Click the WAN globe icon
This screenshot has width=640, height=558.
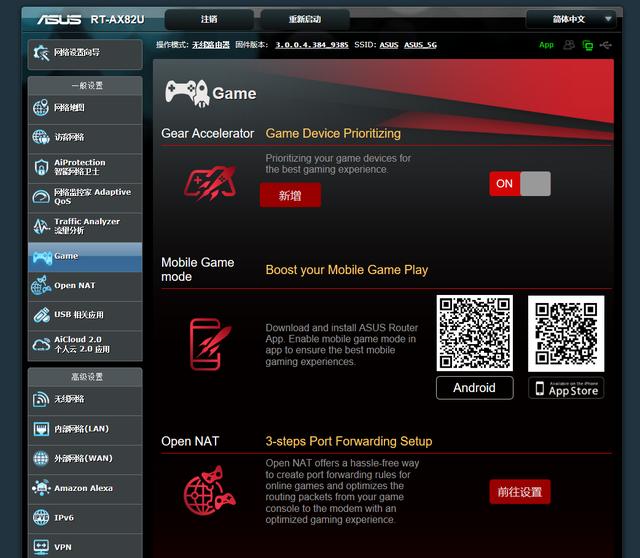click(x=41, y=458)
